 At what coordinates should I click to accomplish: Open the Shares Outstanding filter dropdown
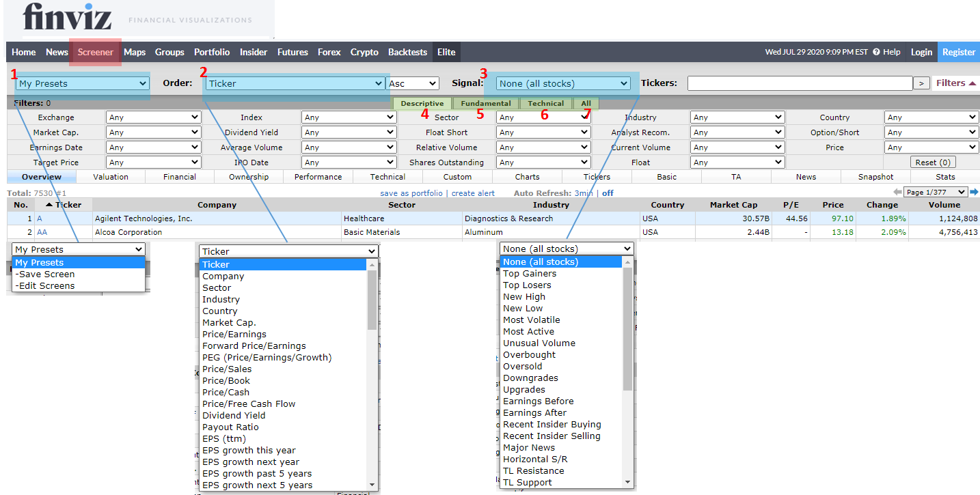(x=543, y=162)
